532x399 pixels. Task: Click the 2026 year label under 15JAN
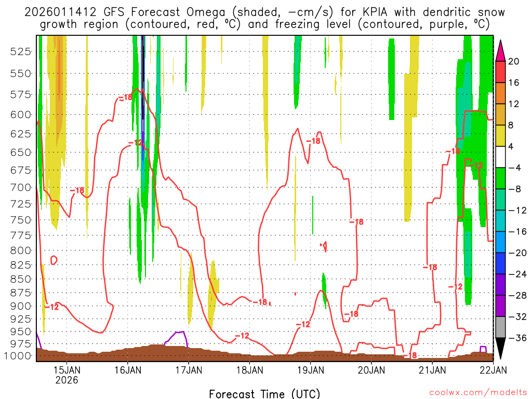(67, 380)
